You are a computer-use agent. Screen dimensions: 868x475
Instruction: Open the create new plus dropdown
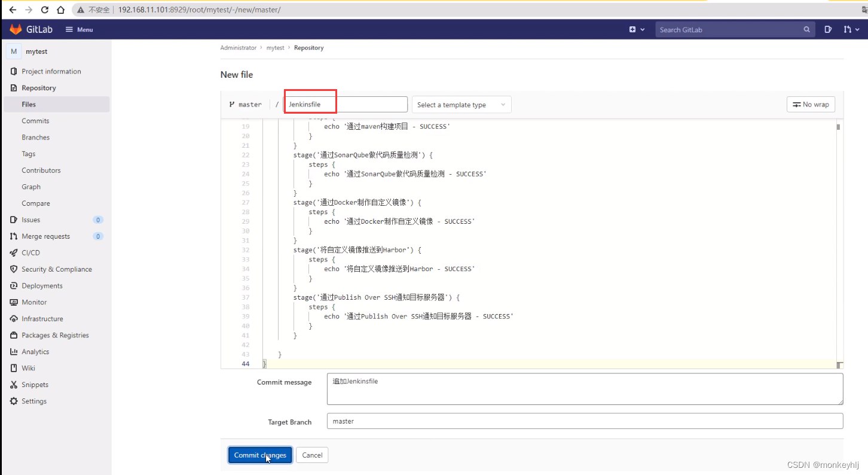tap(637, 29)
